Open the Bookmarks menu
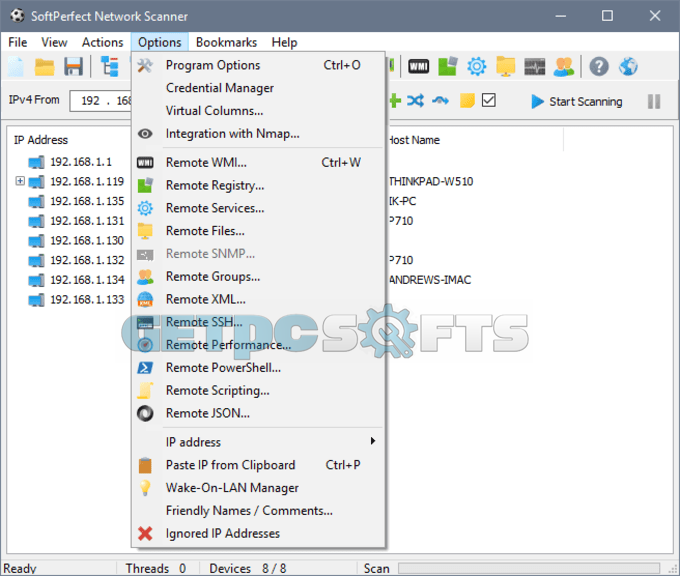Screen dimensions: 680x576 (226, 42)
